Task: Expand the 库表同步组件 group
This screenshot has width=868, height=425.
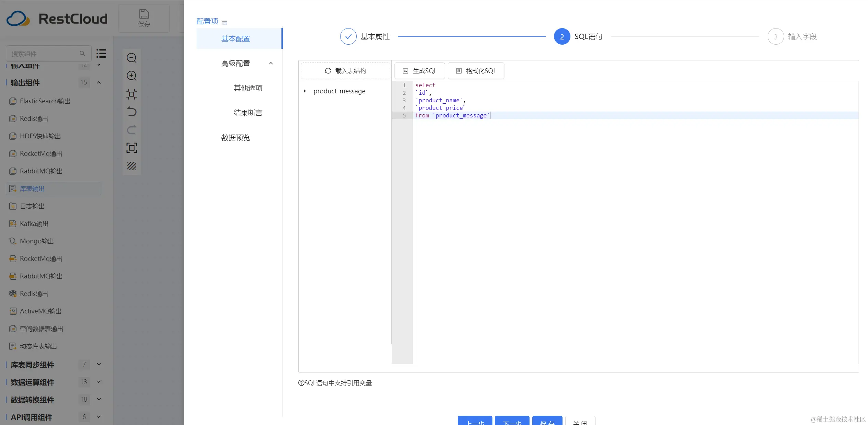Action: click(x=99, y=365)
